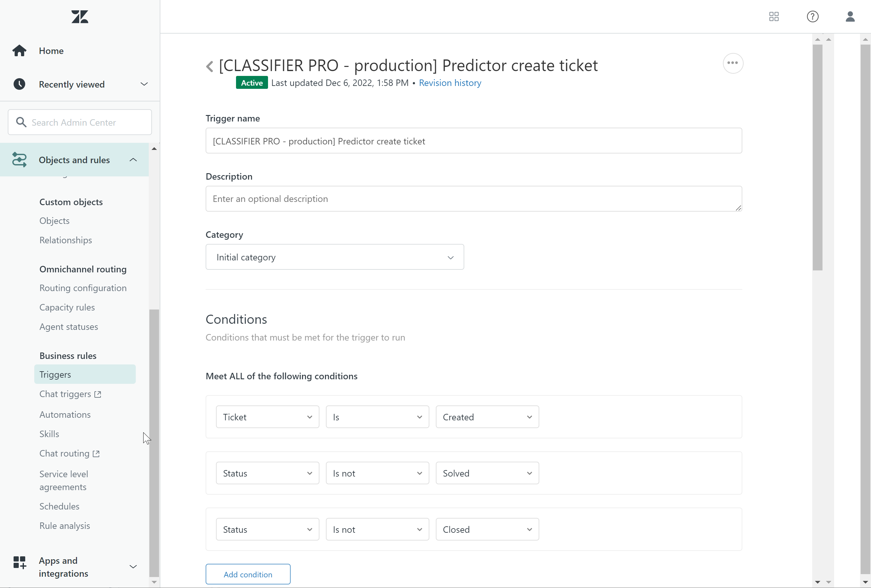Open the Closed value dropdown
The image size is (871, 588).
(487, 529)
